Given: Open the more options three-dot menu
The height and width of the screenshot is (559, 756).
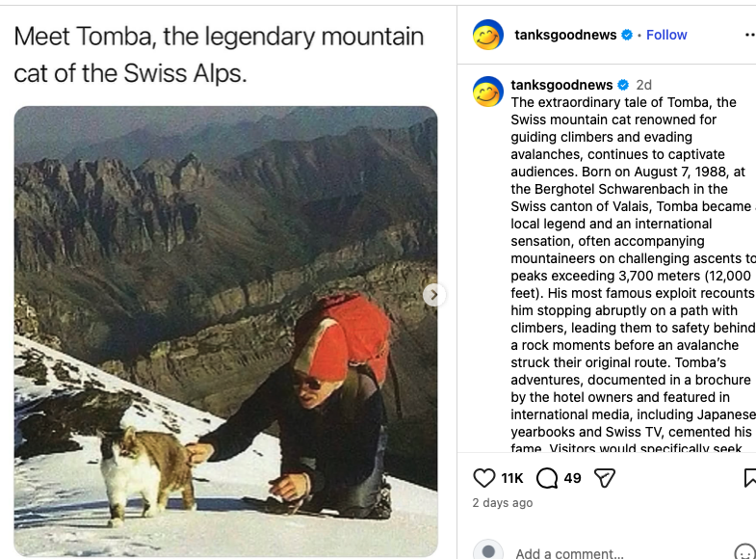Looking at the screenshot, I should (x=750, y=35).
